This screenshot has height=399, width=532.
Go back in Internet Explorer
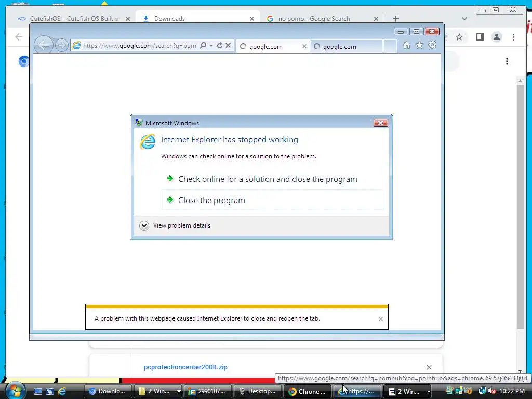point(44,45)
